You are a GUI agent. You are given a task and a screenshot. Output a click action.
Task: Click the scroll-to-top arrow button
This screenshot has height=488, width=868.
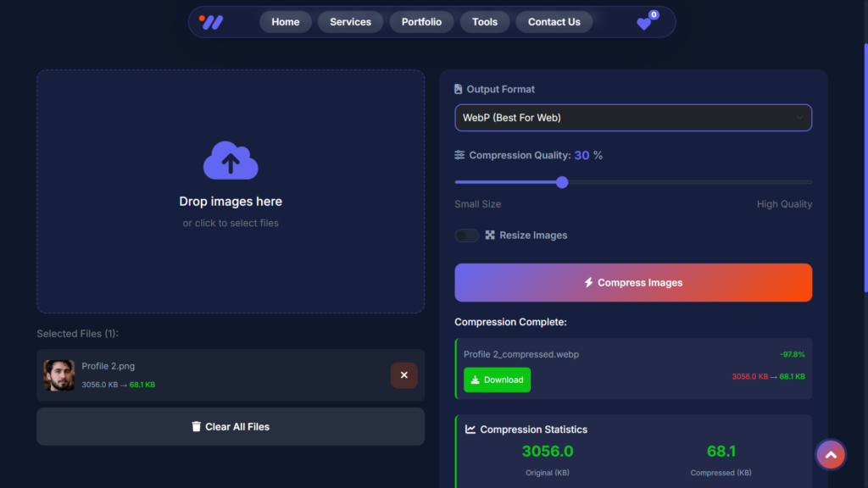pyautogui.click(x=831, y=455)
